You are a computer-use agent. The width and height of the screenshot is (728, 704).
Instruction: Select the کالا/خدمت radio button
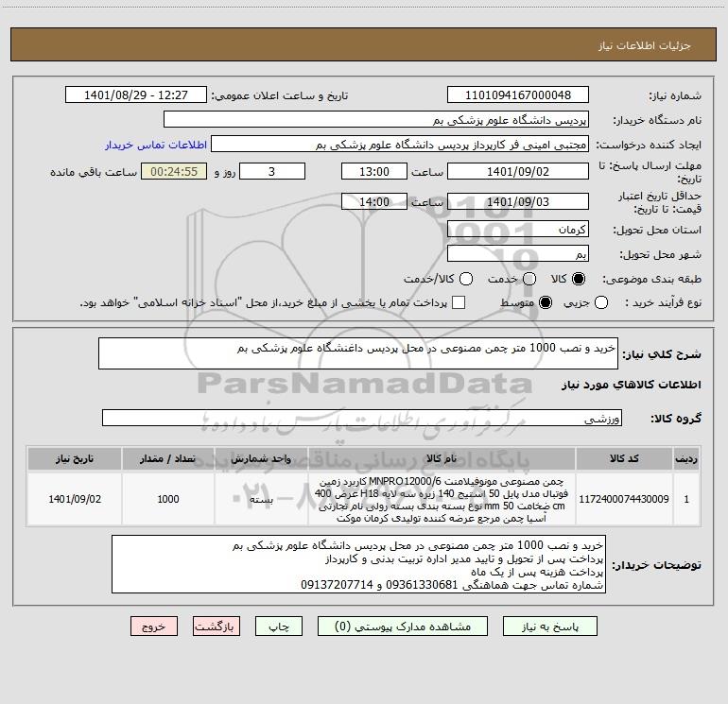point(466,279)
